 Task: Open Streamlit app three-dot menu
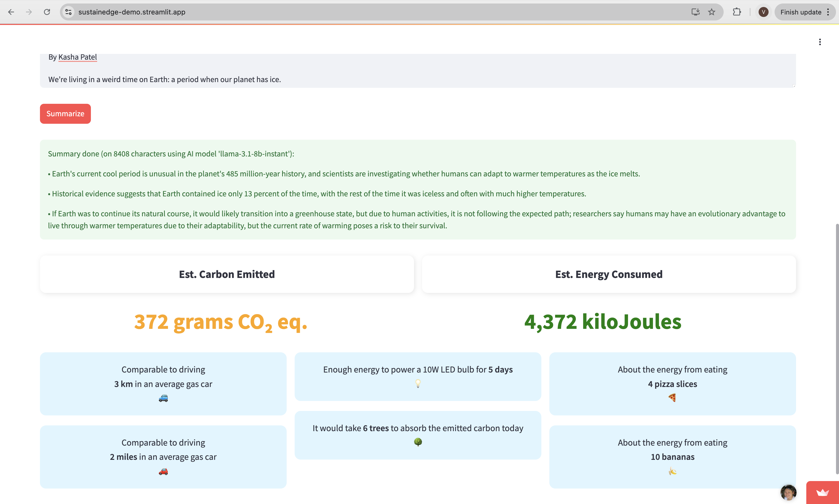820,42
